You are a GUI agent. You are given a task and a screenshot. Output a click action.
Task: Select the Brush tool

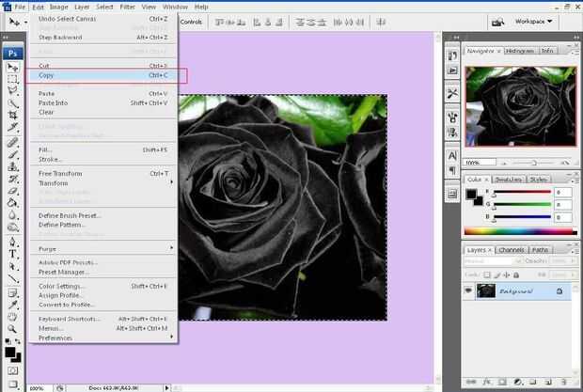12,154
